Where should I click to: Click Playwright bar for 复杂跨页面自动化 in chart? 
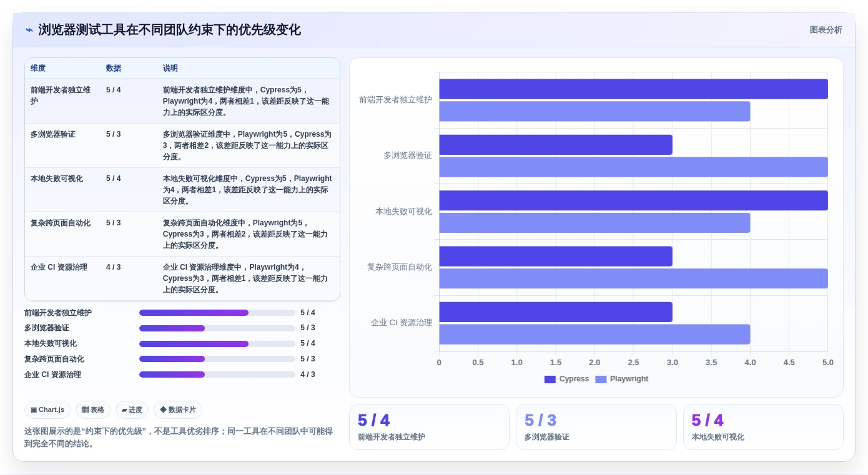(633, 278)
